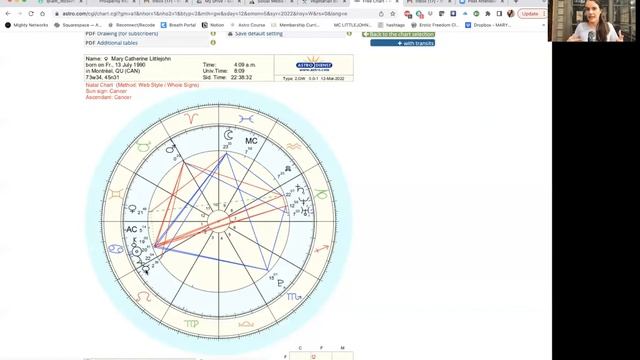Go back with the browser back arrow

coord(8,14)
